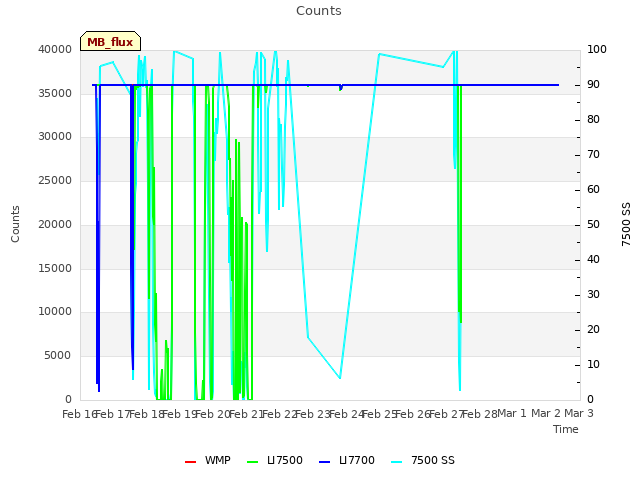Click the 30000 tick label
Image resolution: width=640 pixels, height=480 pixels.
[x=55, y=136]
